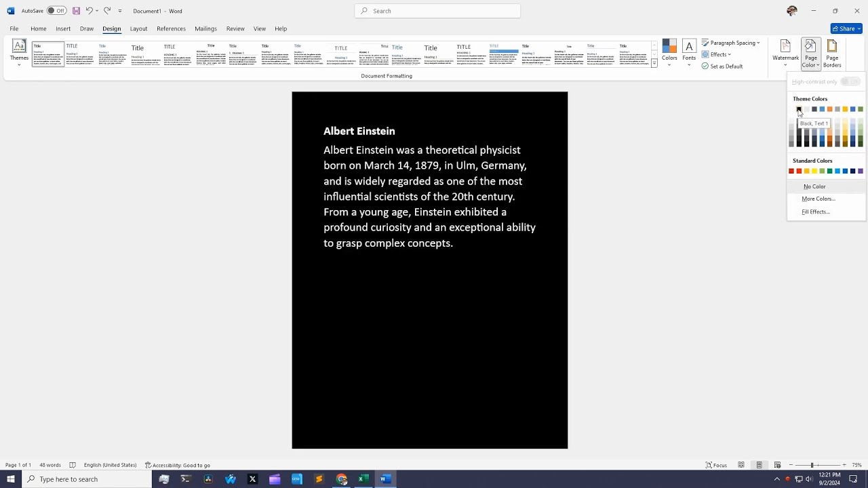Screen dimensions: 868x488
Task: Open the user account picture
Action: [792, 11]
